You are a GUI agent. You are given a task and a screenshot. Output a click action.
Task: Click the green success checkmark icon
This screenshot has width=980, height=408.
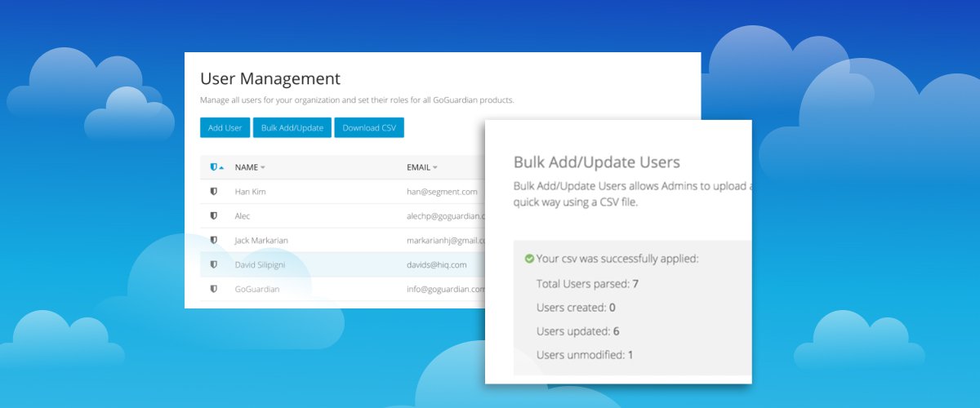(x=530, y=259)
